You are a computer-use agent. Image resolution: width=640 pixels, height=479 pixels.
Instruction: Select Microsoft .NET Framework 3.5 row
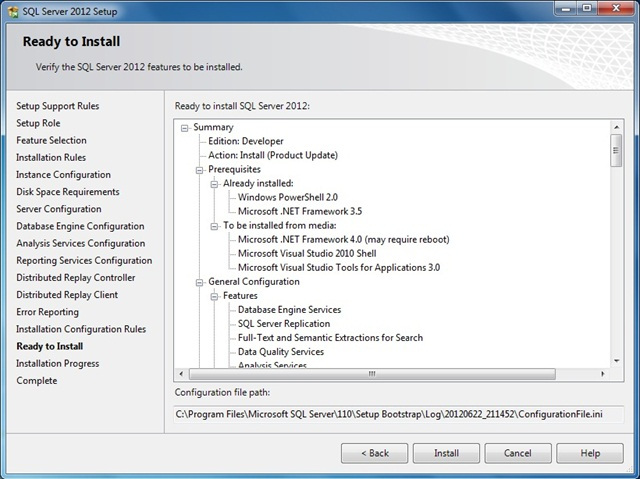coord(300,211)
